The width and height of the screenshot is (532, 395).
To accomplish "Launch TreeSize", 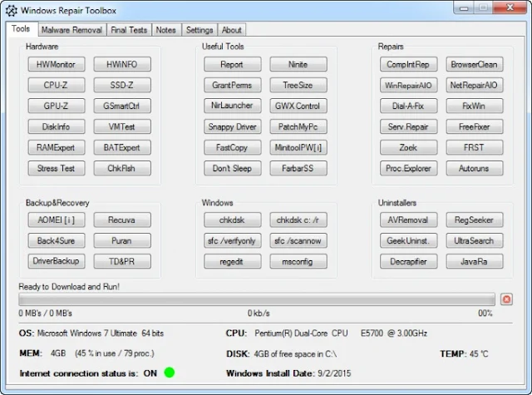I will [x=298, y=85].
